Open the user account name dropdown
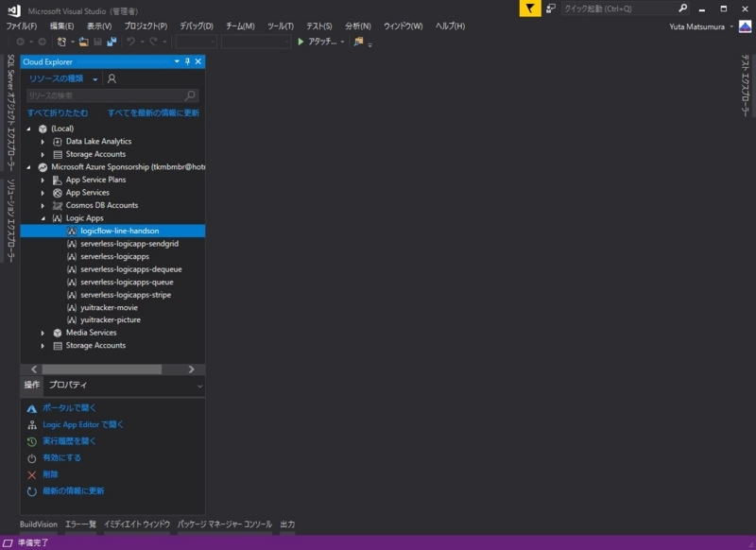 pyautogui.click(x=730, y=26)
